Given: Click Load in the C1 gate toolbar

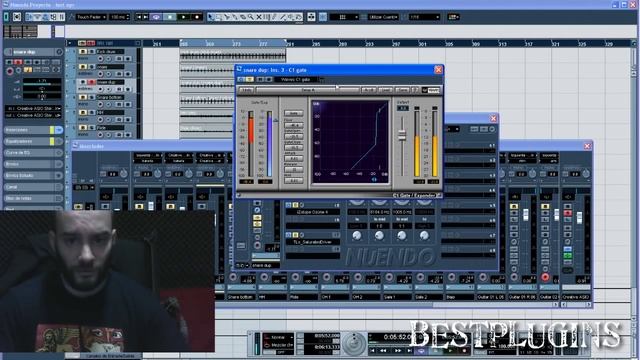Looking at the screenshot, I should coord(385,90).
